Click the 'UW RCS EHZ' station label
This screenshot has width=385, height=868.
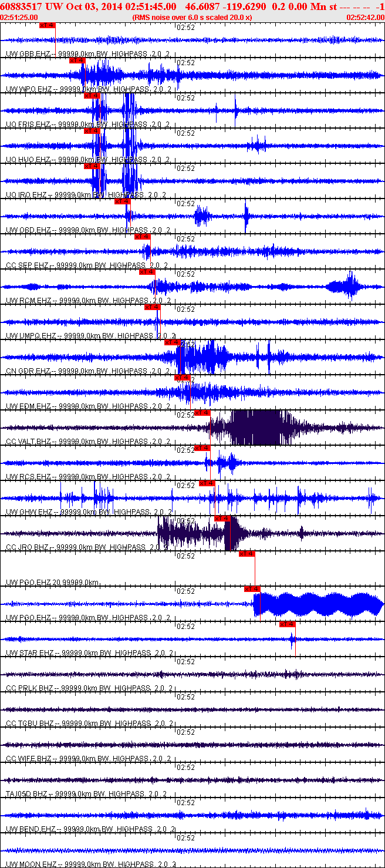pos(29,477)
